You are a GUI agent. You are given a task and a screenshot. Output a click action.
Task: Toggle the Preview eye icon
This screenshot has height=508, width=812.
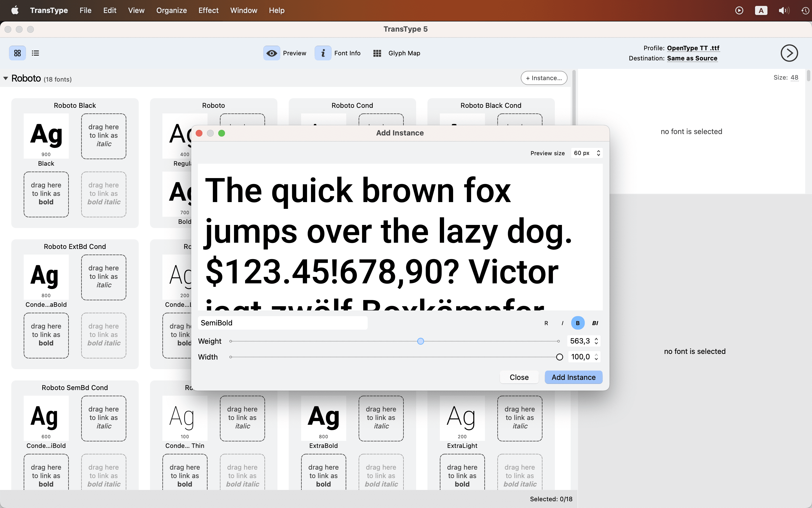click(x=272, y=53)
